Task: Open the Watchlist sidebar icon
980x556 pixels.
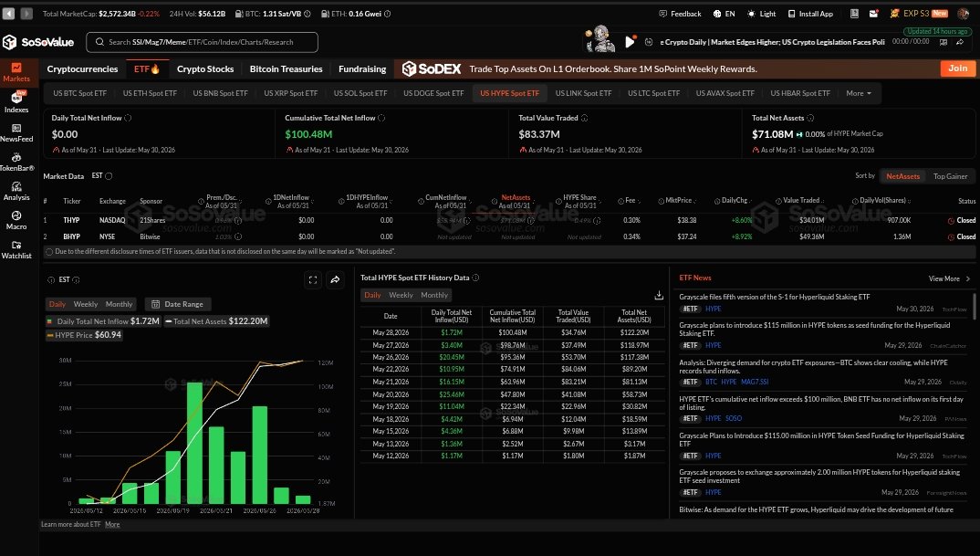Action: tap(16, 249)
